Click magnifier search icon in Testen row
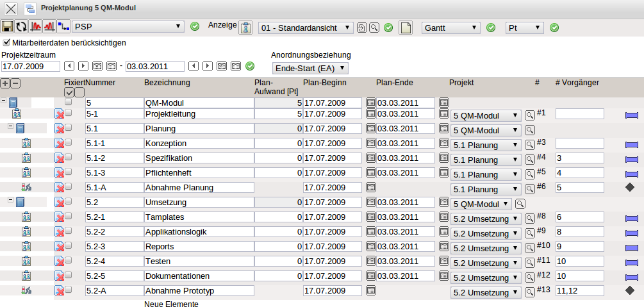Screen dimensions: 644x307 pyautogui.click(x=530, y=262)
